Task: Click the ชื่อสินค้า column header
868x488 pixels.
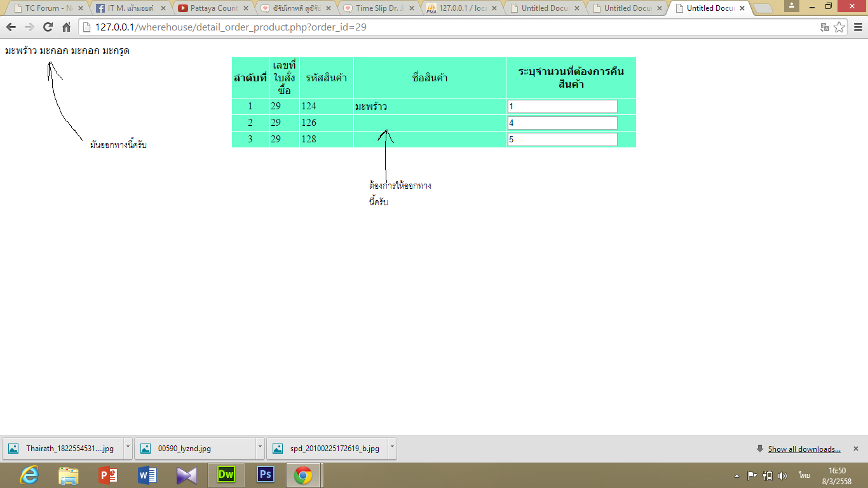Action: coord(430,78)
